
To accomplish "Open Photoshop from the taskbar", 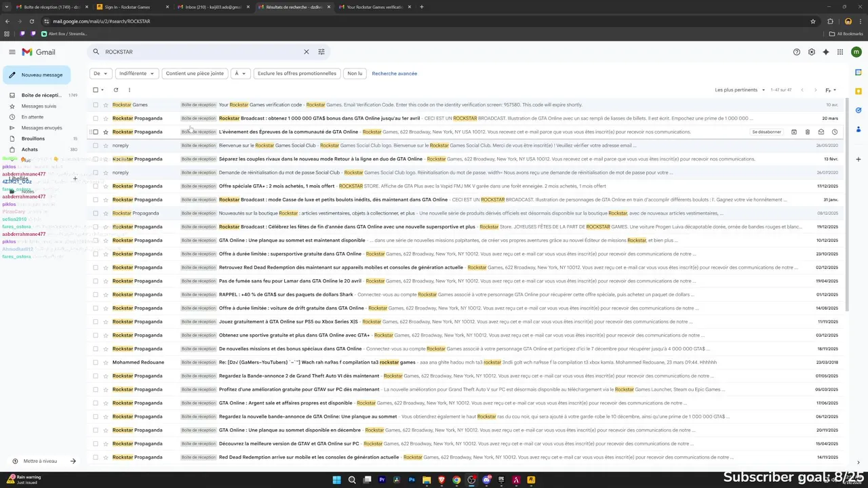I will coord(412,480).
